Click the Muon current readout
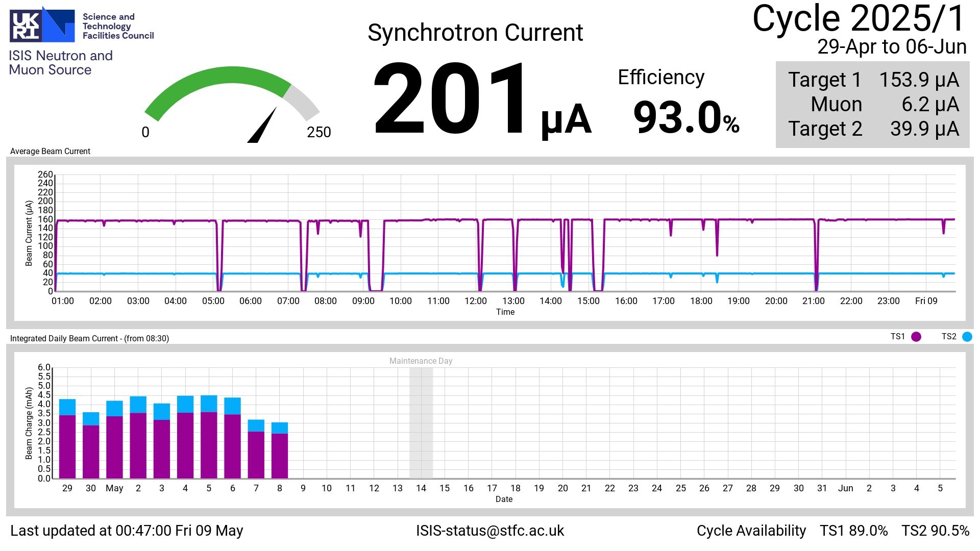Image resolution: width=980 pixels, height=551 pixels. point(929,105)
